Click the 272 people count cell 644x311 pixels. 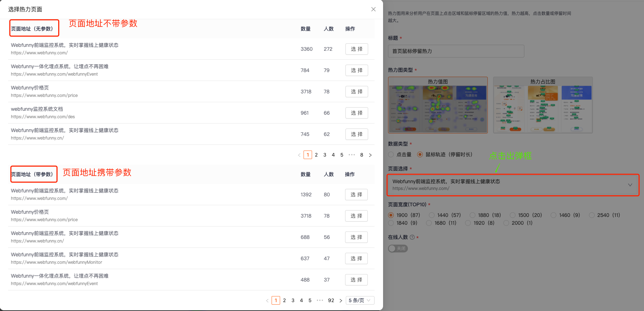[x=328, y=49]
